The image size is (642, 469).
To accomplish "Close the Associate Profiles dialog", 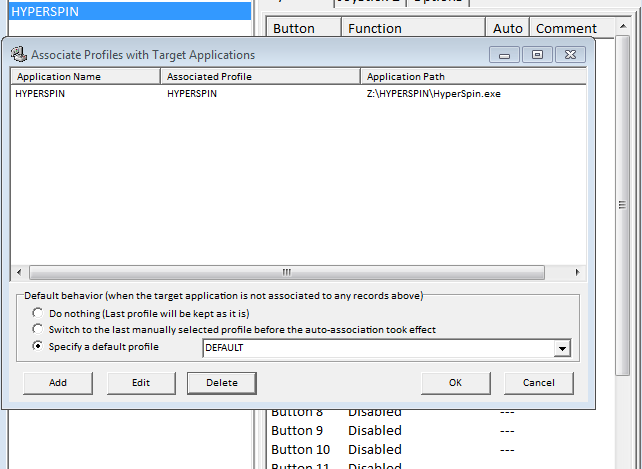I will click(x=570, y=54).
